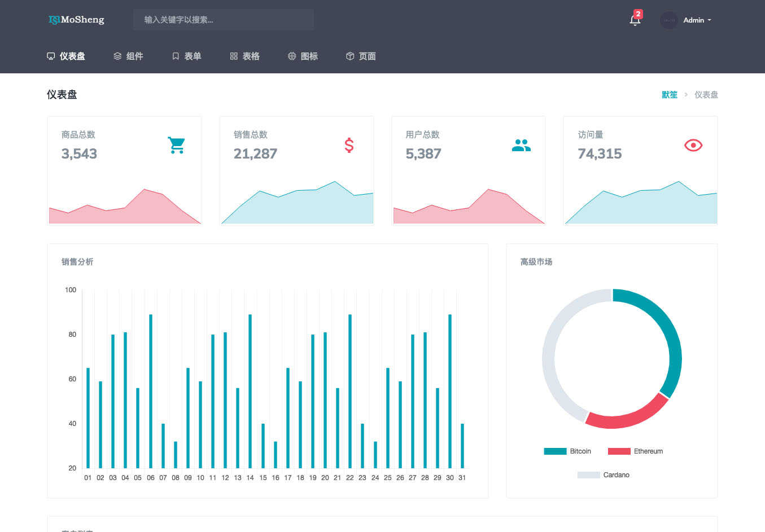The image size is (765, 532).
Task: Click the users icon in 用户总数
Action: tap(521, 146)
